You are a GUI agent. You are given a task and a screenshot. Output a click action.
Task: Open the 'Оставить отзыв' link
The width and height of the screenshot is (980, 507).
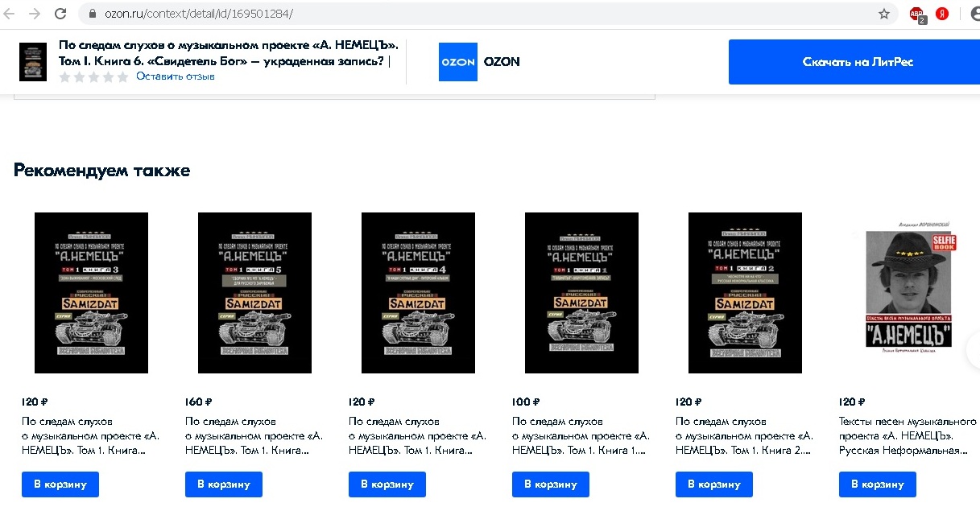(x=176, y=76)
